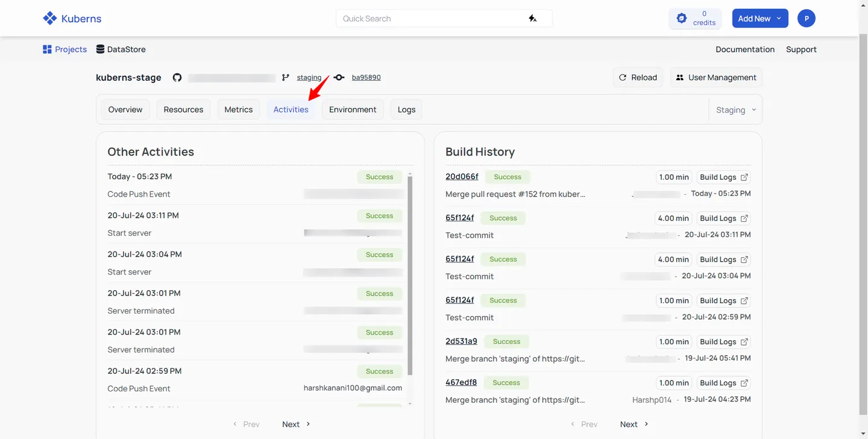
Task: Click the harshkanani100@gmail.com text
Action: pos(353,388)
